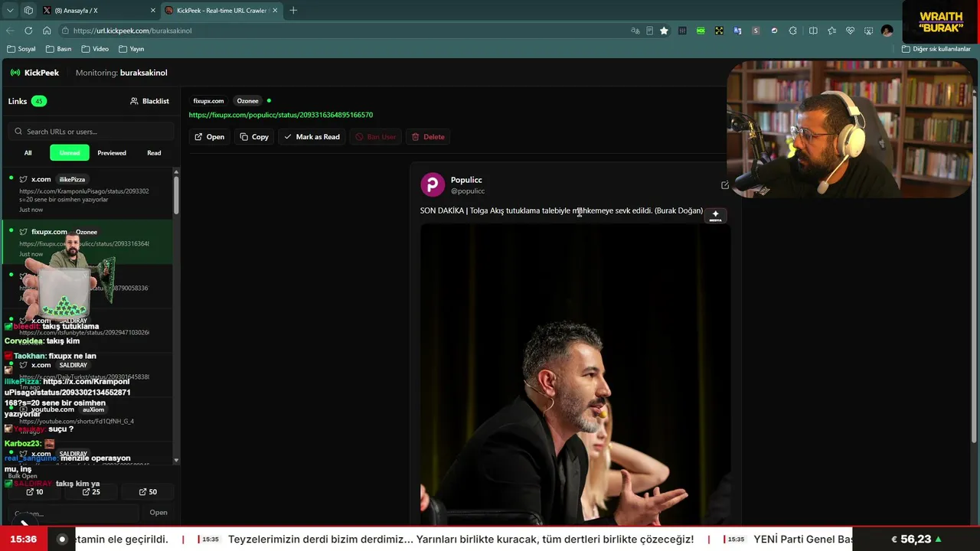
Task: Delete the selected link
Action: [428, 137]
